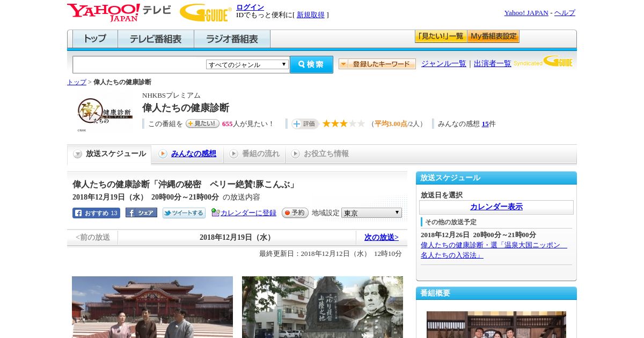Open カレンダー表示 in schedule panel

pos(496,207)
